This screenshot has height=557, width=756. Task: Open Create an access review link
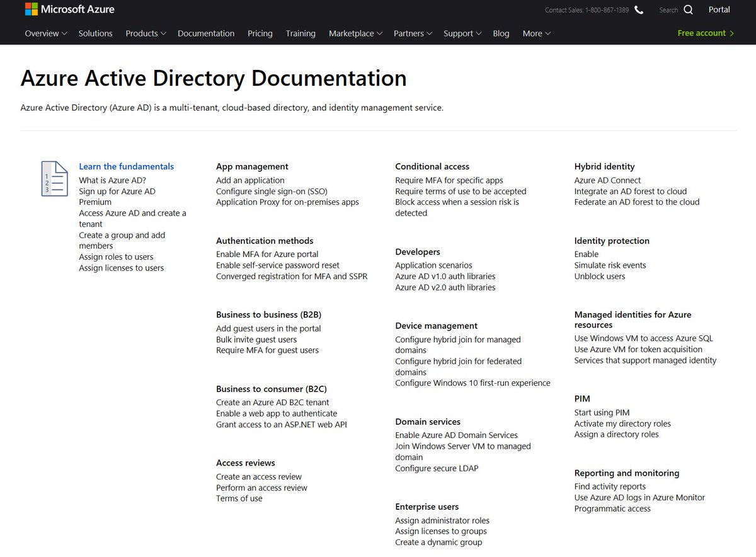(259, 477)
